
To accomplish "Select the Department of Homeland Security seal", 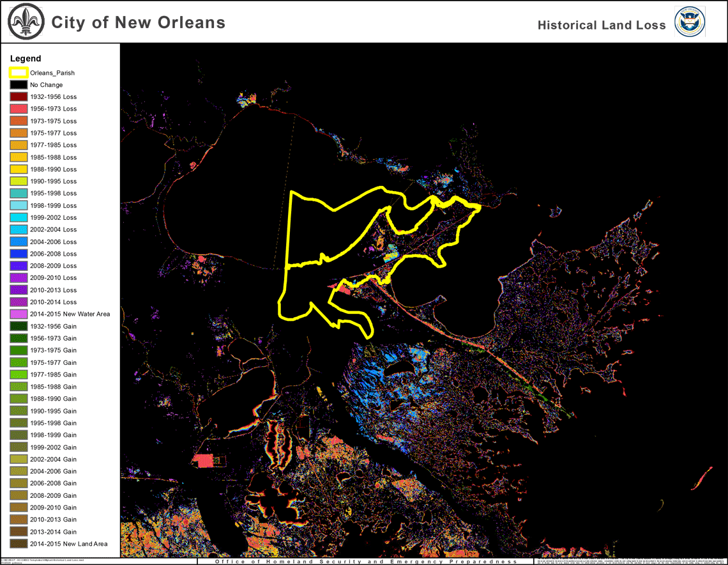I will [689, 22].
